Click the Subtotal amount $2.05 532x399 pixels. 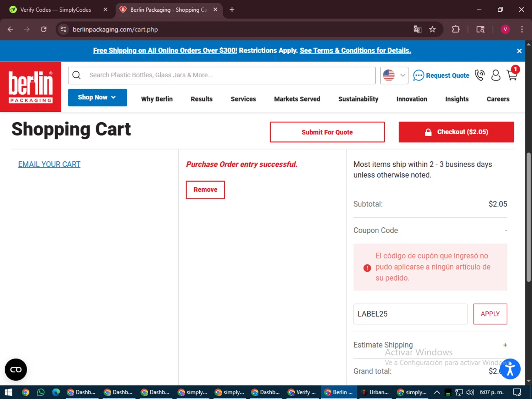[x=498, y=204]
